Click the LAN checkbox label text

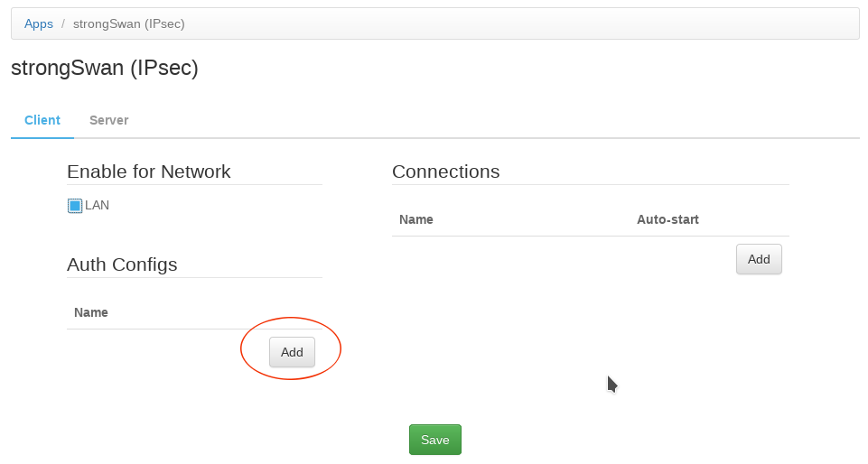(97, 206)
